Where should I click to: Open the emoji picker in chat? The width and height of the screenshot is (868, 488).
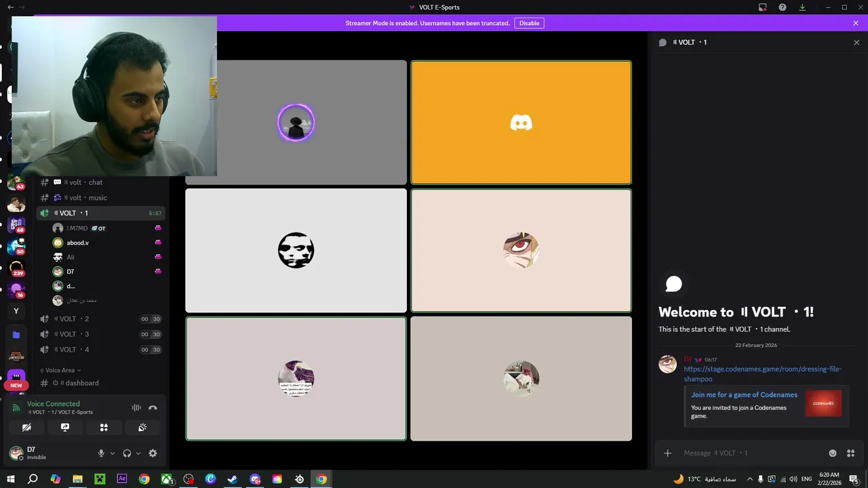pyautogui.click(x=833, y=453)
